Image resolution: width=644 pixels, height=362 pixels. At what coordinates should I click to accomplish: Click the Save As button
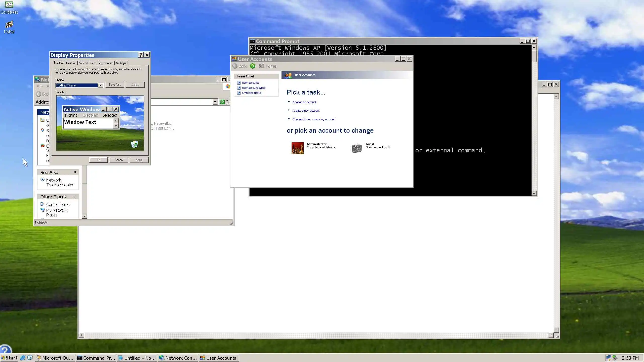pyautogui.click(x=114, y=85)
